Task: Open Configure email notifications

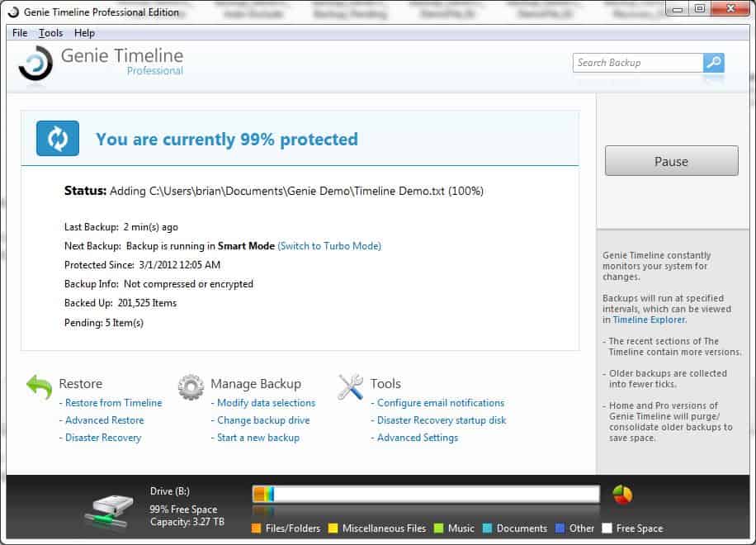Action: (441, 403)
